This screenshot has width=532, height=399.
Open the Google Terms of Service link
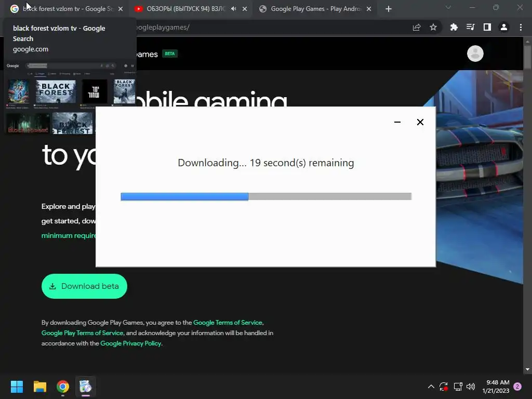(228, 323)
